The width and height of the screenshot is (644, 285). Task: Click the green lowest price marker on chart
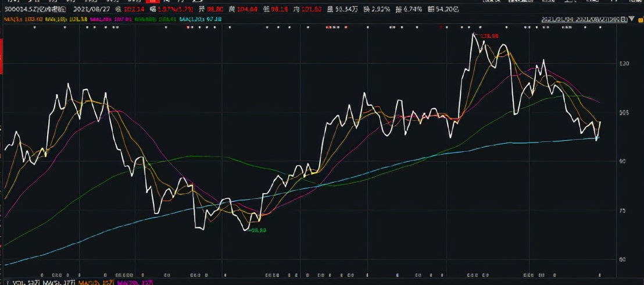pyautogui.click(x=257, y=231)
